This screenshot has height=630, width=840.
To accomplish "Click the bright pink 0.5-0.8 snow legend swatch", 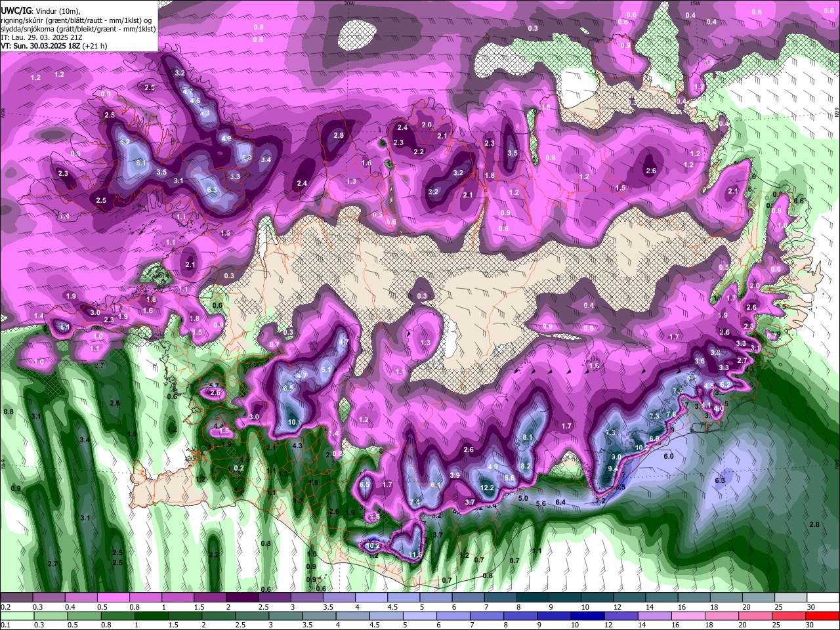I will pyautogui.click(x=113, y=597).
